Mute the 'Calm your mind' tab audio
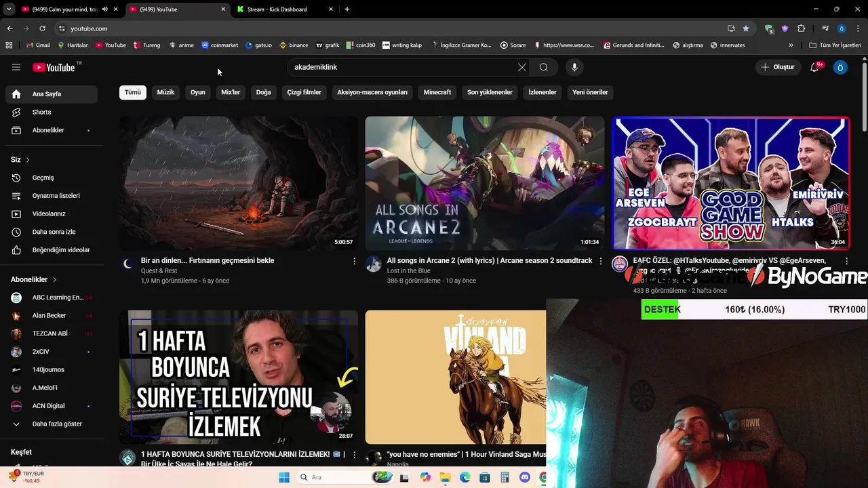Screen dimensions: 868x488 point(104,9)
